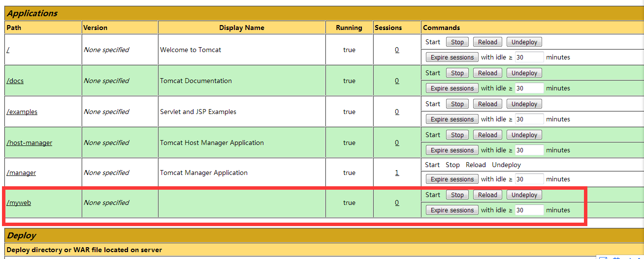Expire sessions for /host-manager
The width and height of the screenshot is (644, 259).
click(452, 150)
